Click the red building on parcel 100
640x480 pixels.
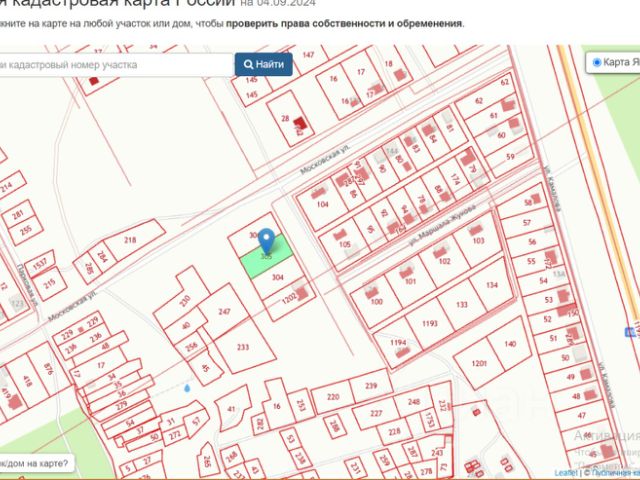[x=371, y=293]
